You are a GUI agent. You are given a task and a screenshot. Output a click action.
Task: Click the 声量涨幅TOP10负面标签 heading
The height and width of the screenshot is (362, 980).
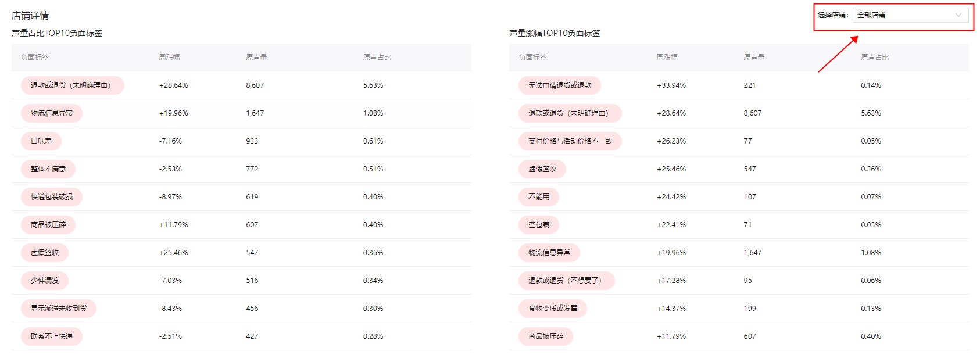coord(555,33)
